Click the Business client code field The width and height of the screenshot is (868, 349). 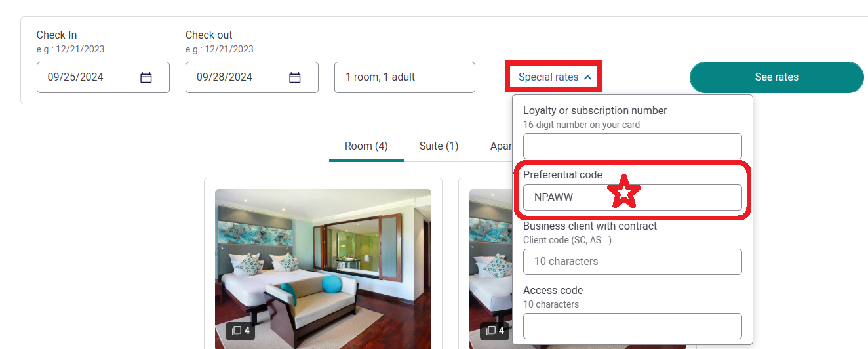point(633,262)
